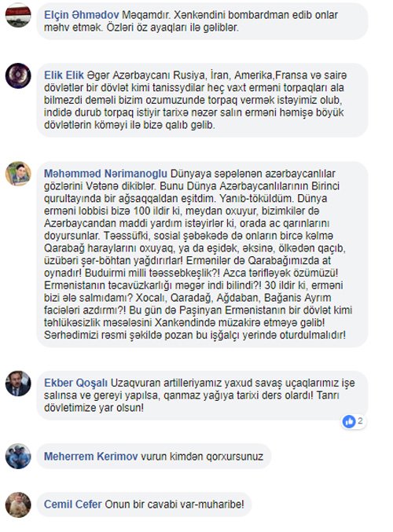Select the comment starting "Məqamdır. Xənkəndini bombardman"

coord(202,21)
